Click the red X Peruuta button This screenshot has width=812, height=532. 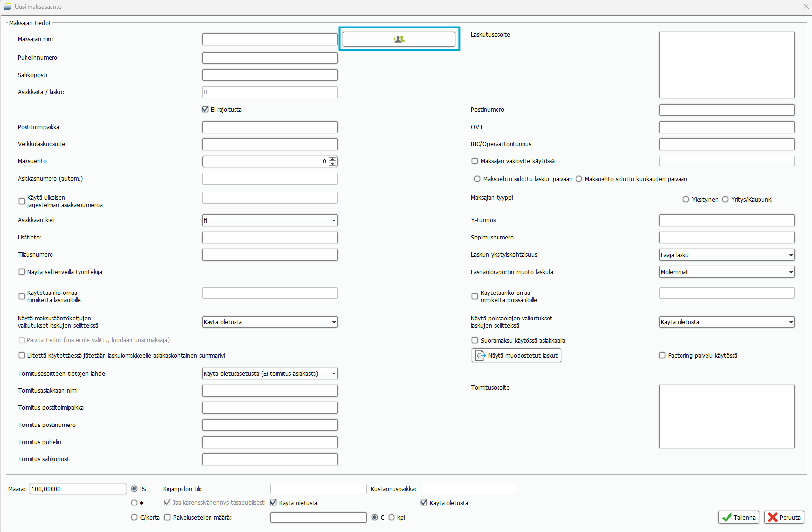pos(784,517)
